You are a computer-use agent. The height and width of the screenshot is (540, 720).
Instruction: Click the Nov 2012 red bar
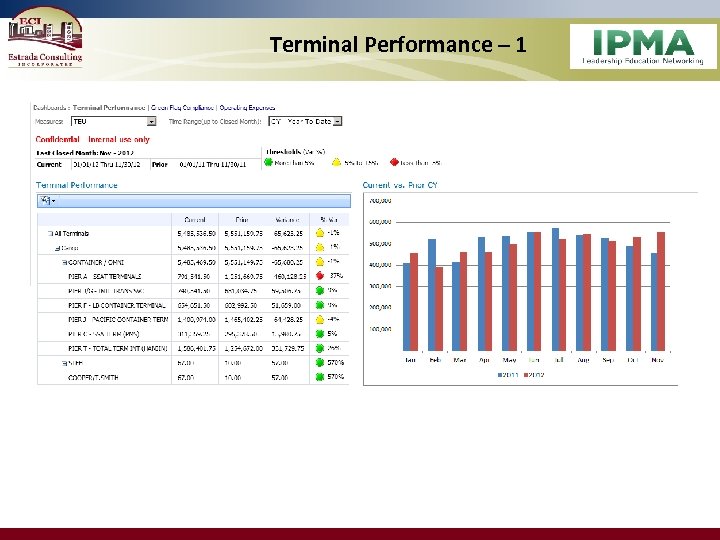pyautogui.click(x=661, y=292)
